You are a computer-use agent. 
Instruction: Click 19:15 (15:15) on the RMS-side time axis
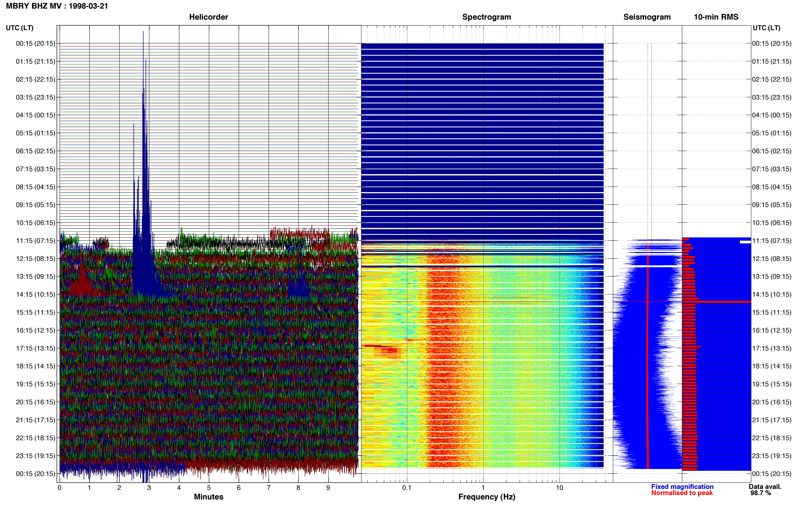[772, 384]
